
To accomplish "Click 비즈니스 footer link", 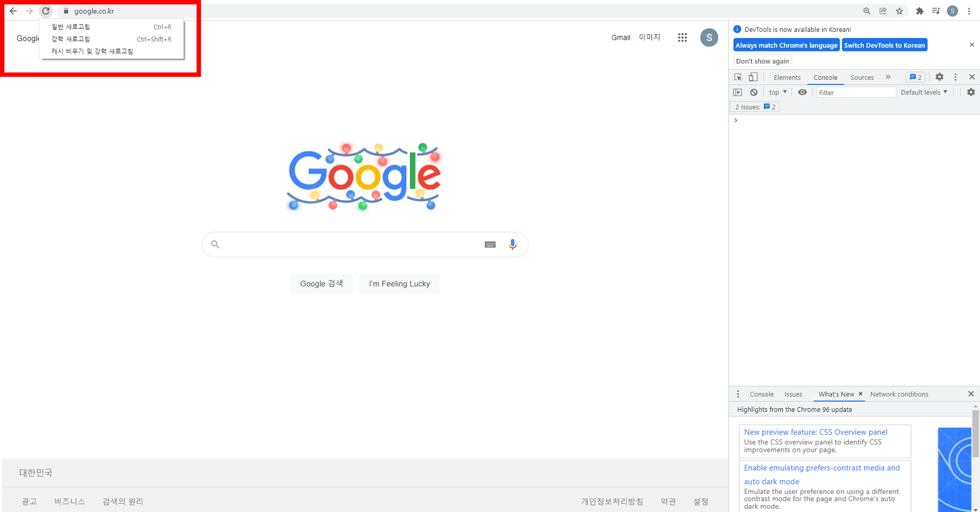I will point(69,501).
